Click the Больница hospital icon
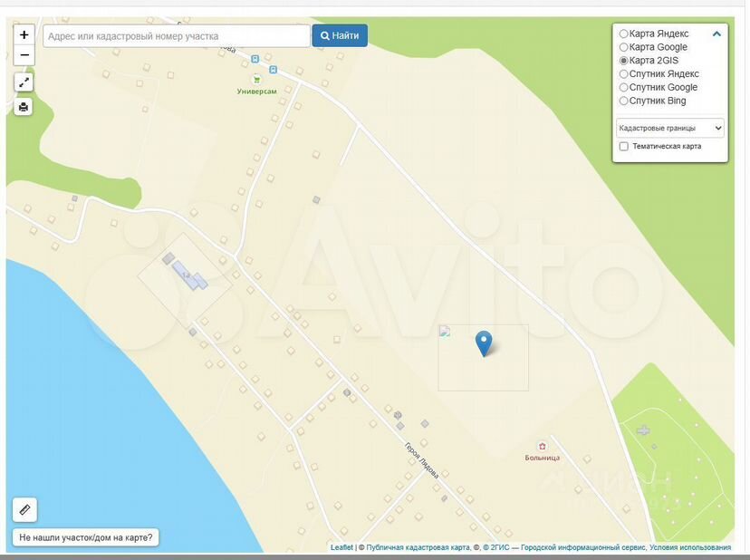Image resolution: width=750 pixels, height=560 pixels. coord(542,446)
